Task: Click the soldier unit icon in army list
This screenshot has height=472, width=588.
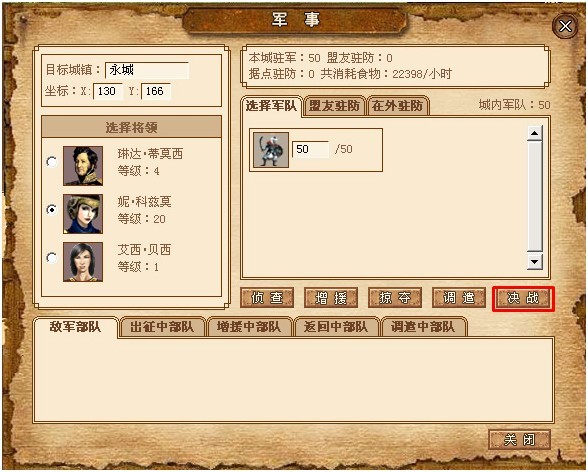Action: pos(271,150)
